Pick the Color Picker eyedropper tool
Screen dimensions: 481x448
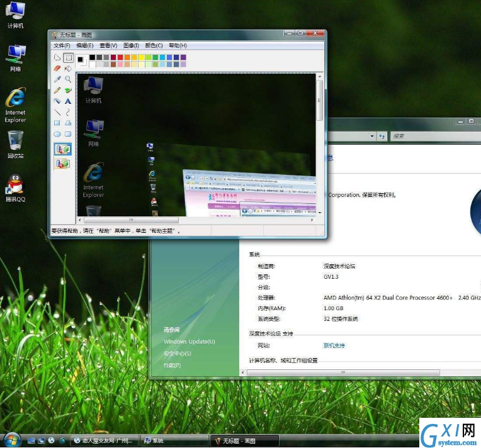pos(57,79)
